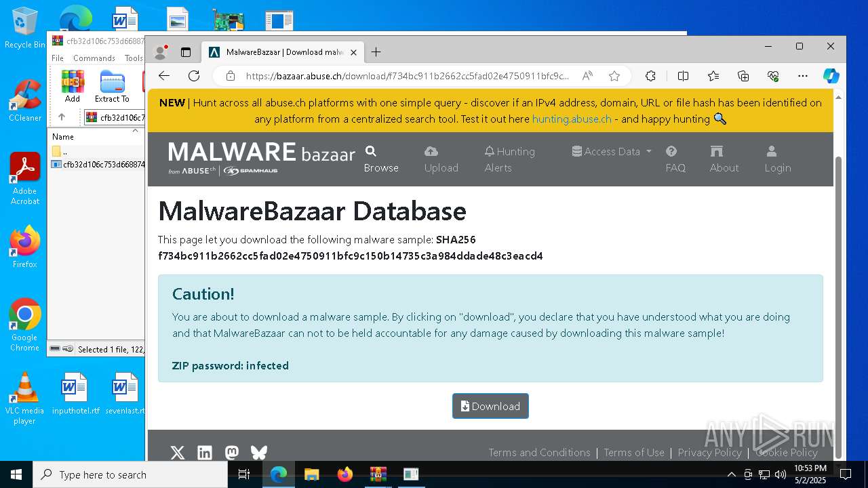Click the browser address bar

[408, 76]
